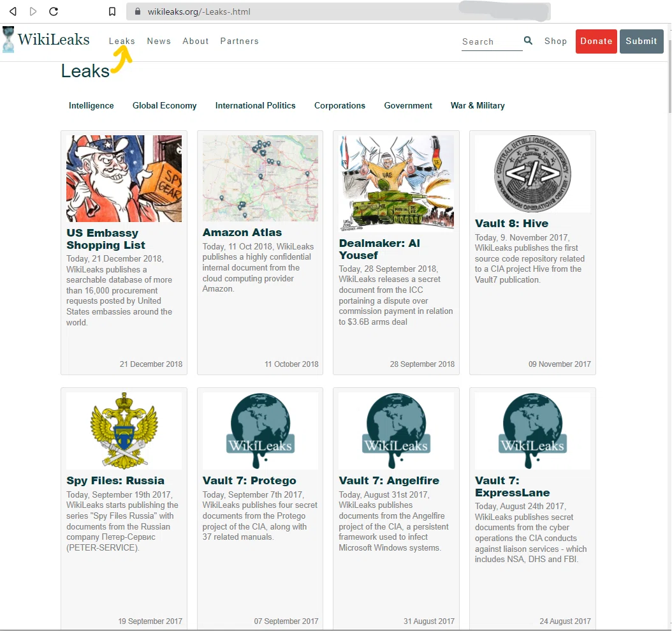Image resolution: width=672 pixels, height=631 pixels.
Task: Open the Amazon Atlas article title
Action: point(242,232)
